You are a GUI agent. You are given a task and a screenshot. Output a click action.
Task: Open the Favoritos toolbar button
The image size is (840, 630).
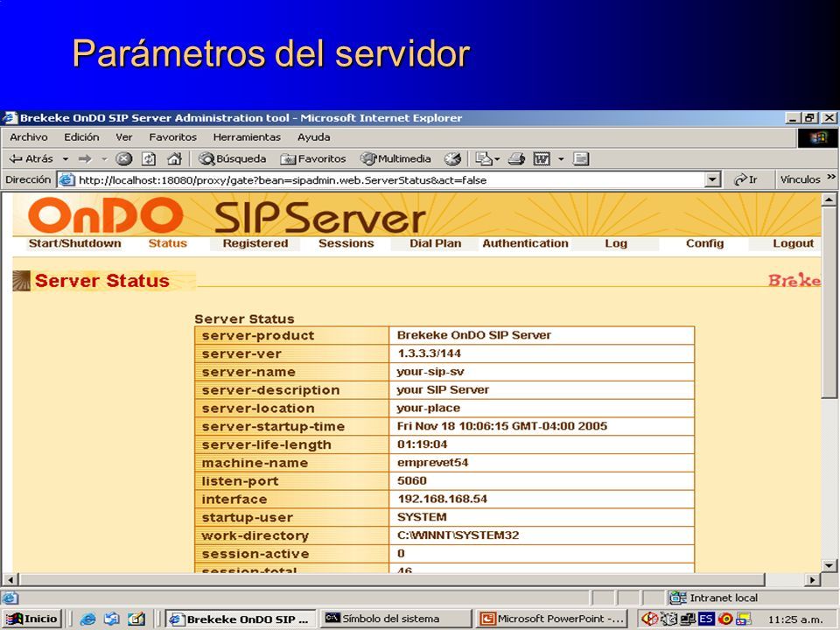313,158
